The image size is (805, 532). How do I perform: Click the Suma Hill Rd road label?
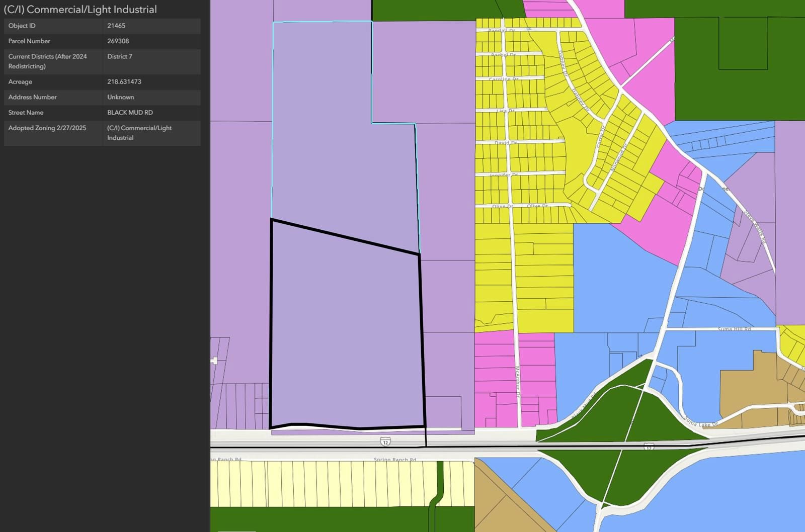point(734,329)
